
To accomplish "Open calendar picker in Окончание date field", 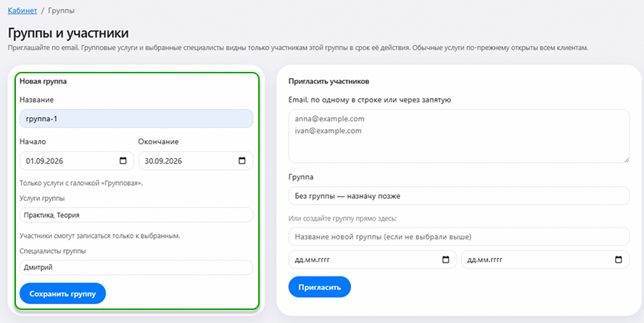I will [242, 160].
